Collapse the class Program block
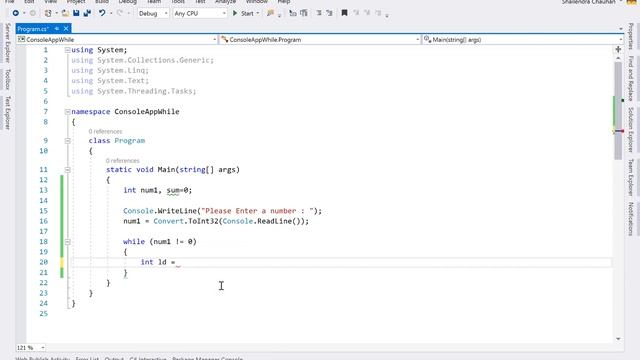This screenshot has height=360, width=640. pyautogui.click(x=67, y=141)
